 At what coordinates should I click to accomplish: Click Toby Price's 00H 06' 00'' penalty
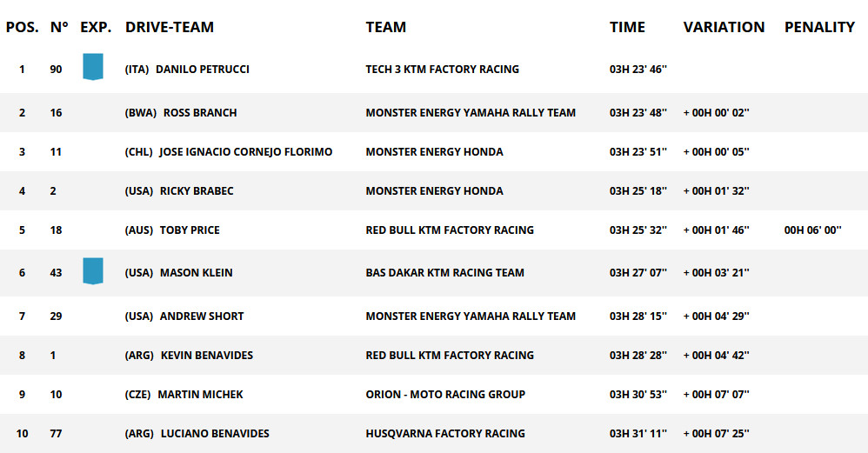click(x=812, y=230)
